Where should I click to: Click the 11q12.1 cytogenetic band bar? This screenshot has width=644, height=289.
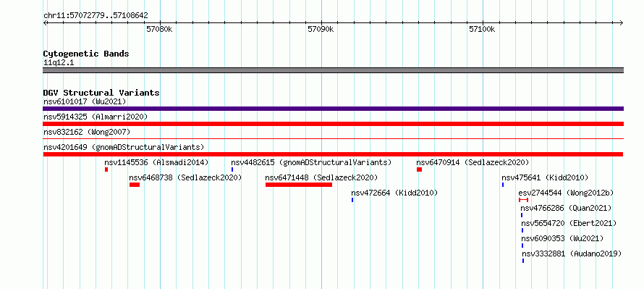tap(333, 70)
